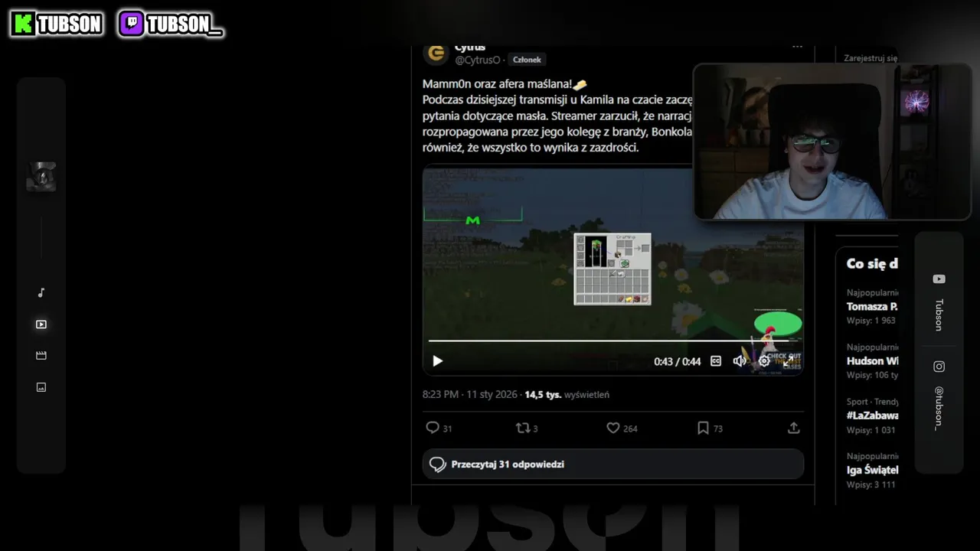The height and width of the screenshot is (551, 980).
Task: Click the YouTube icon in right panel
Action: point(939,279)
